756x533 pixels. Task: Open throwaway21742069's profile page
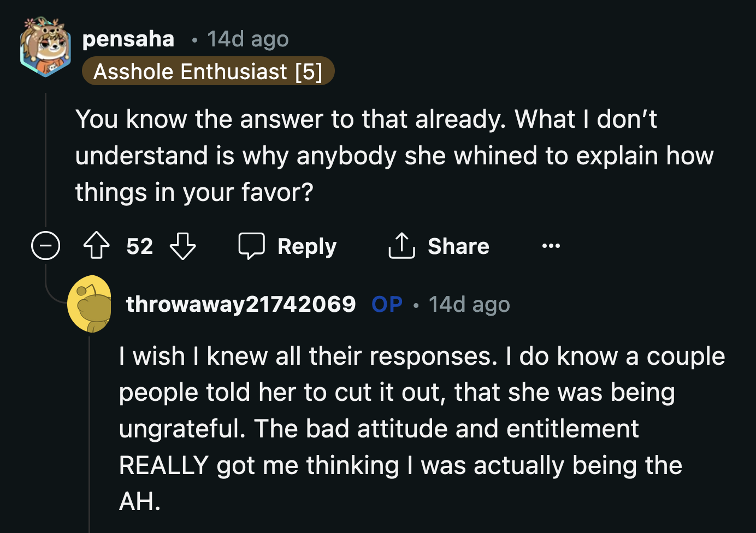click(241, 304)
